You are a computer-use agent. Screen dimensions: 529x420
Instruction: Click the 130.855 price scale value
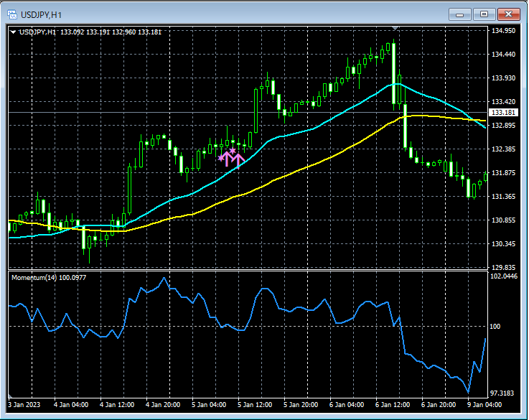503,220
